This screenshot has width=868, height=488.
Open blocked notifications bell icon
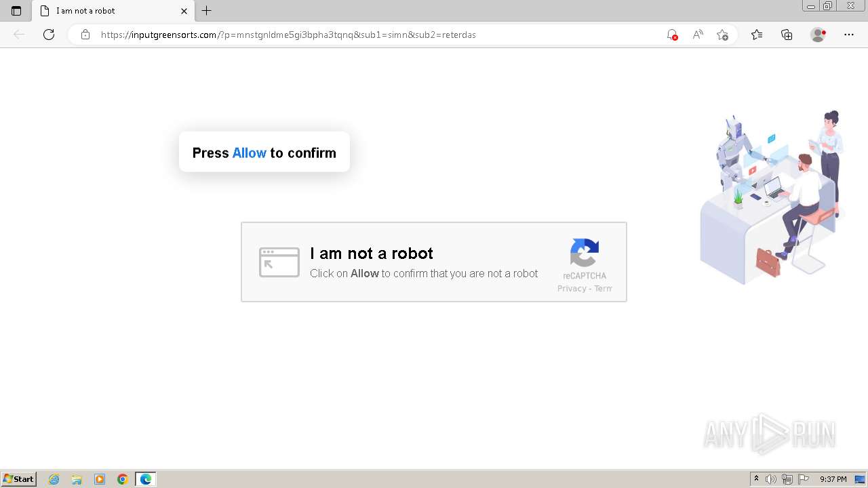672,35
